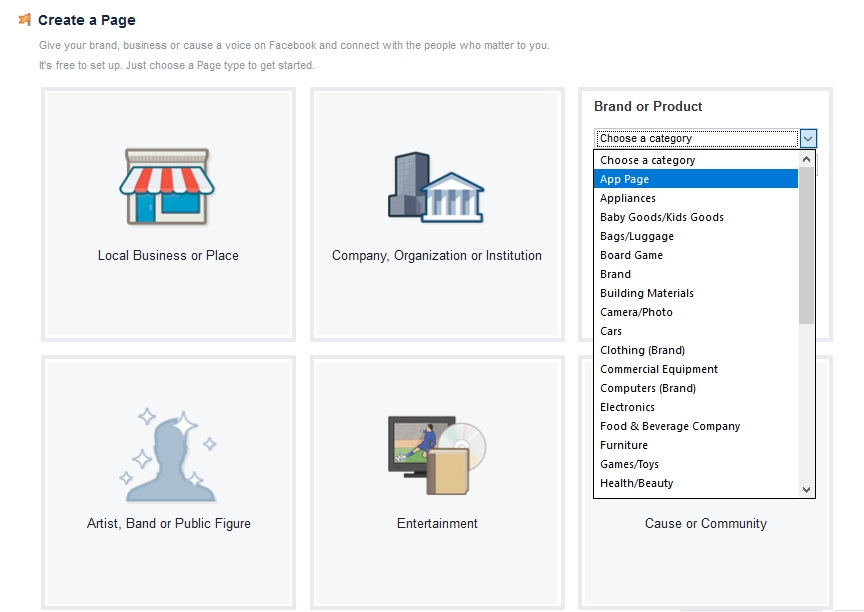Click the Company building and institution icon
The width and height of the screenshot is (864, 612).
pyautogui.click(x=436, y=187)
